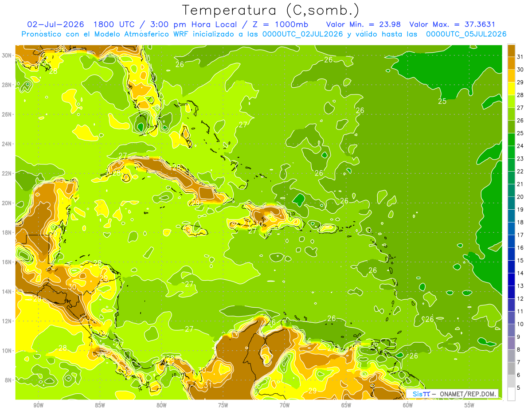This screenshot has width=532, height=411.
Task: Click the legend scale label '20'
Action: click(x=520, y=197)
